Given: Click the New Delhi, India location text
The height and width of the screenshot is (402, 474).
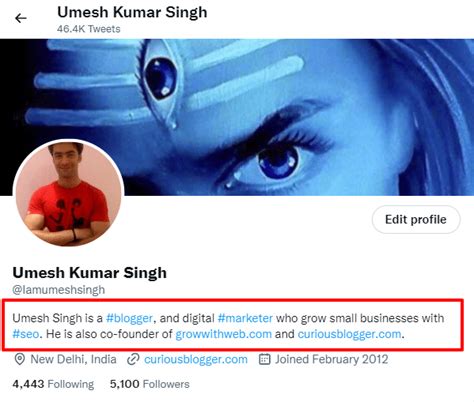Looking at the screenshot, I should point(73,359).
